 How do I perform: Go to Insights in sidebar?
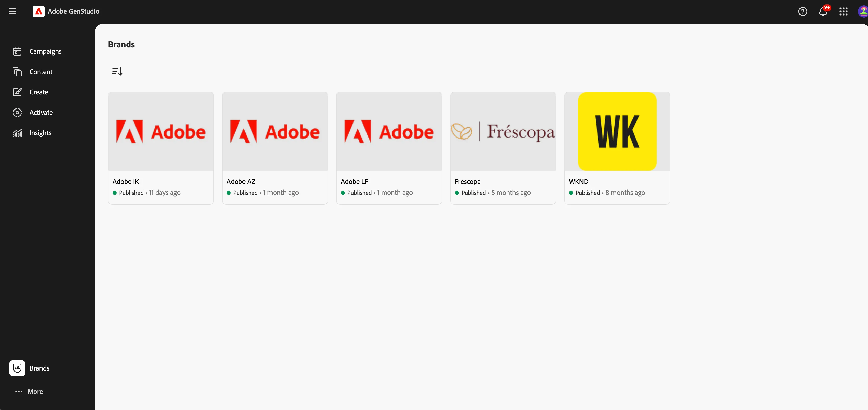(x=40, y=133)
